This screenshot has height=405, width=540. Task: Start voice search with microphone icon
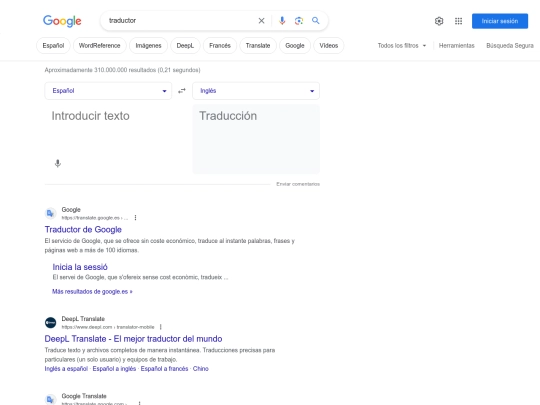(x=282, y=21)
